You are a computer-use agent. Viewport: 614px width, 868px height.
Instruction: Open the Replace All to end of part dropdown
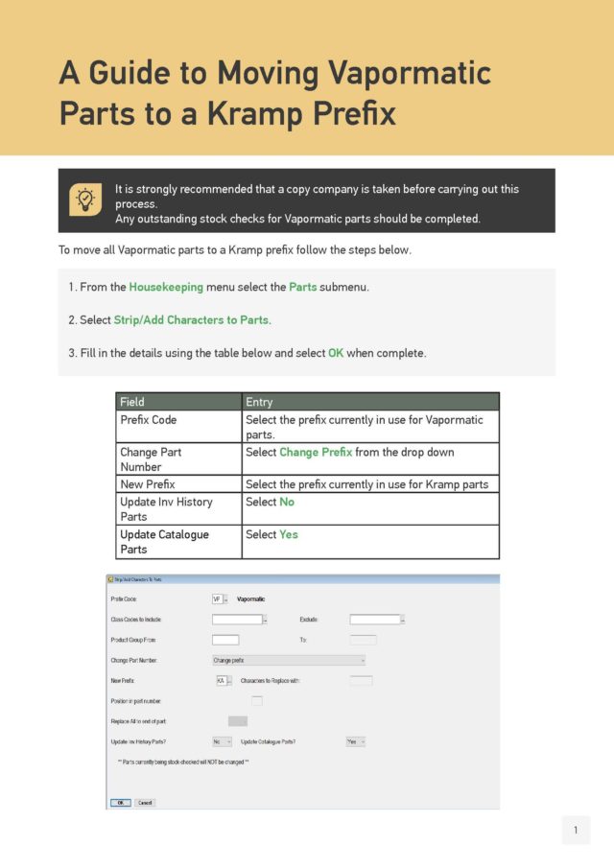(x=238, y=720)
